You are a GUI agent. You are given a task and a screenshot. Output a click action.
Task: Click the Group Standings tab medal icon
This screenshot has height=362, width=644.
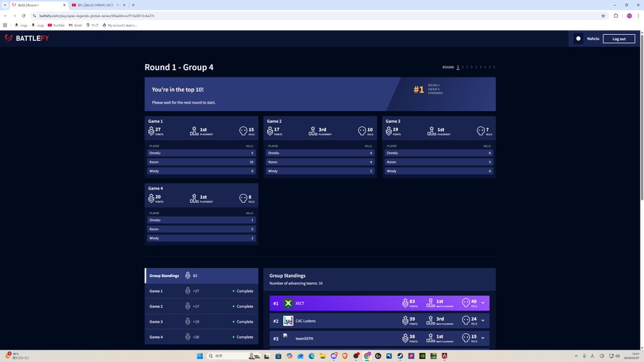coord(188,276)
